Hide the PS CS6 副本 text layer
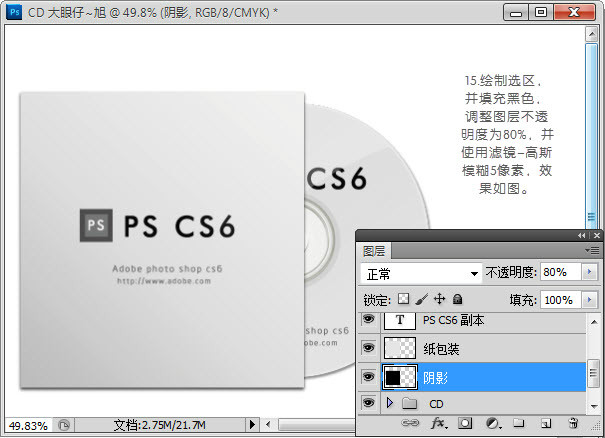This screenshot has width=605, height=438. pos(368,320)
